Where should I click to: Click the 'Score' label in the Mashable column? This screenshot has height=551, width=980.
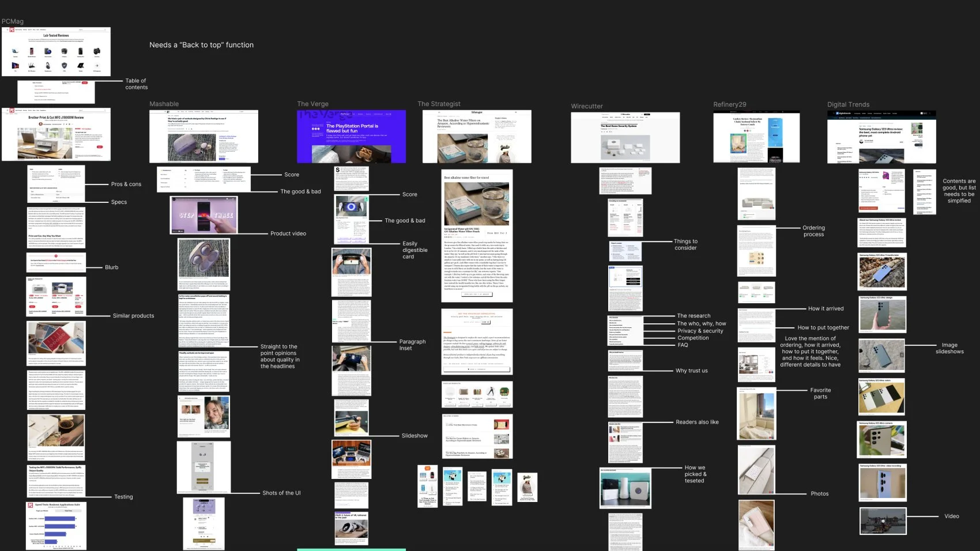click(x=292, y=175)
